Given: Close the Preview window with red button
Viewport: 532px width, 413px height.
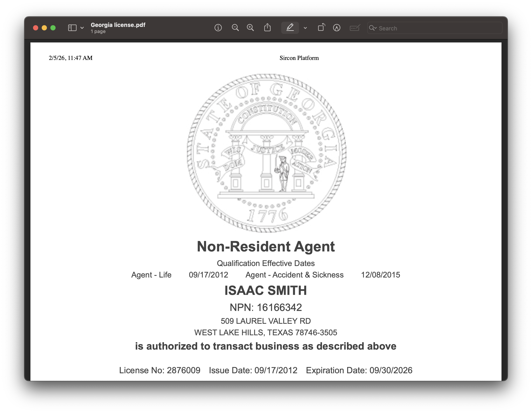Looking at the screenshot, I should (36, 28).
